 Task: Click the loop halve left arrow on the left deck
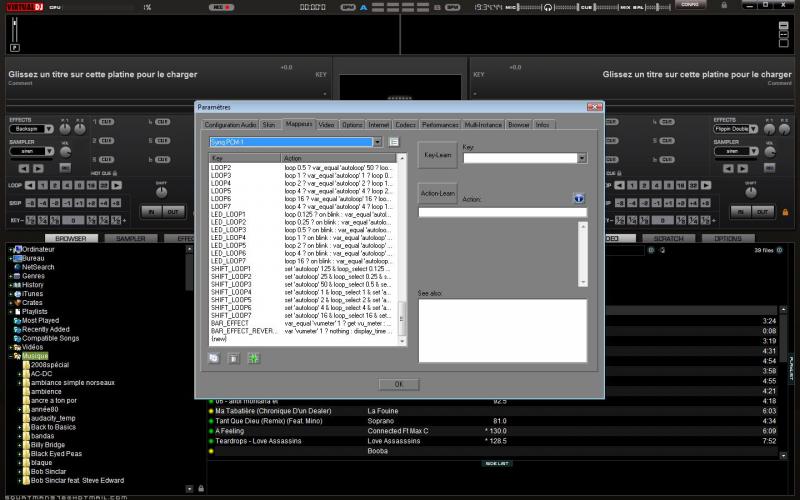(30, 185)
